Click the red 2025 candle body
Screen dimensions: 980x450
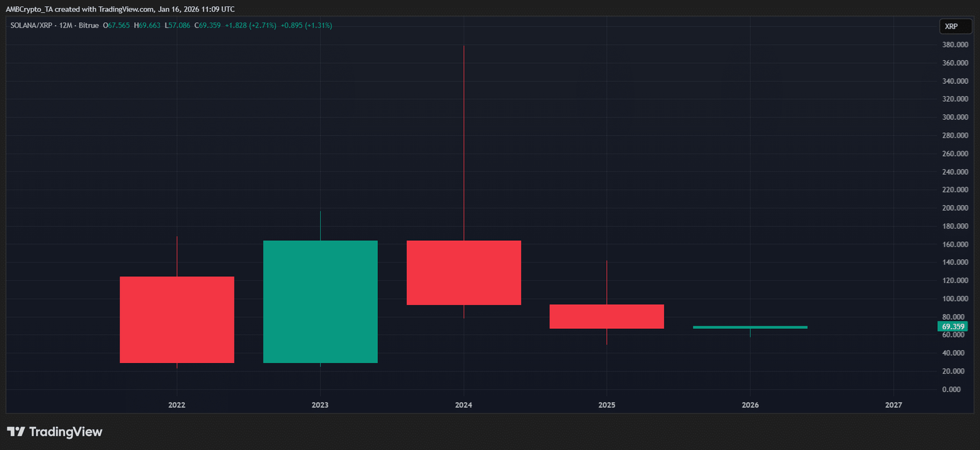click(x=606, y=317)
